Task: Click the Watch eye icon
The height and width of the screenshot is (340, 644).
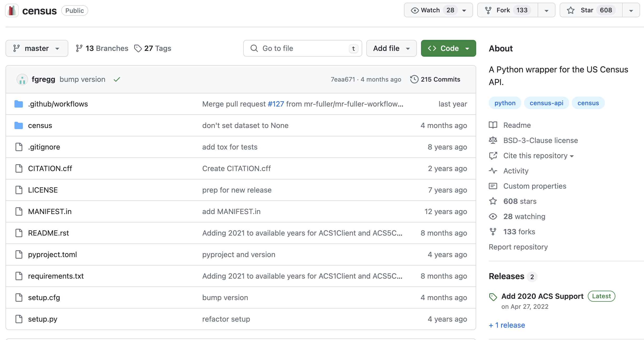Action: tap(415, 10)
